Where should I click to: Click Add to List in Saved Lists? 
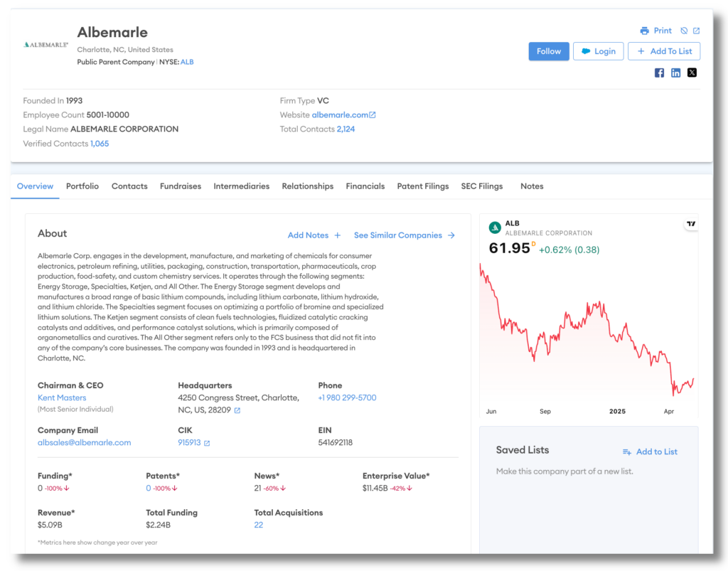(x=656, y=452)
